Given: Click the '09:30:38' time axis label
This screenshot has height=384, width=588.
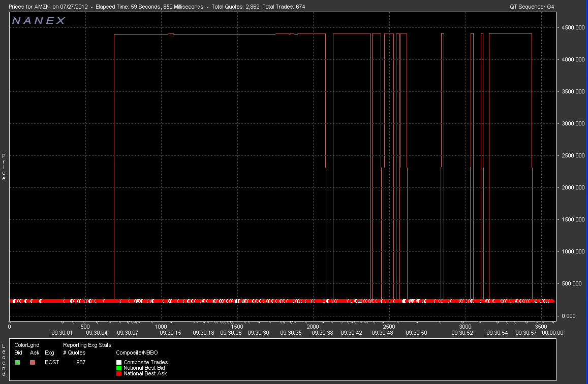Looking at the screenshot, I should [323, 333].
